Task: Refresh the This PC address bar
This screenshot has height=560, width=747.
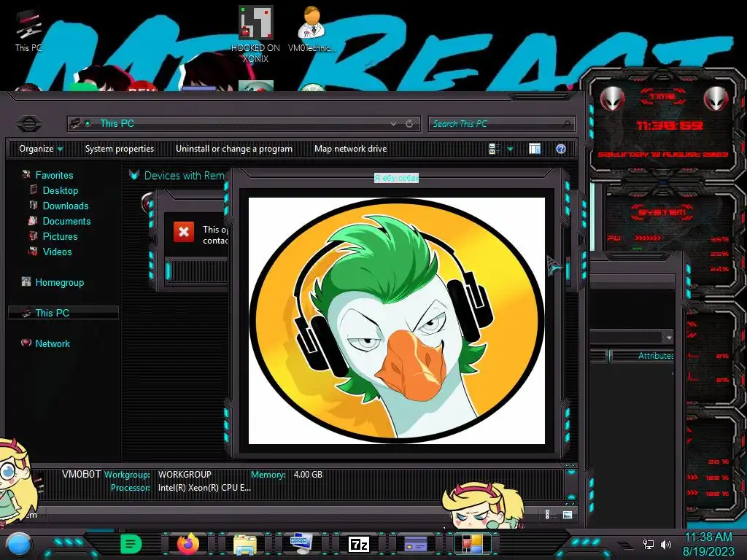Action: [409, 124]
